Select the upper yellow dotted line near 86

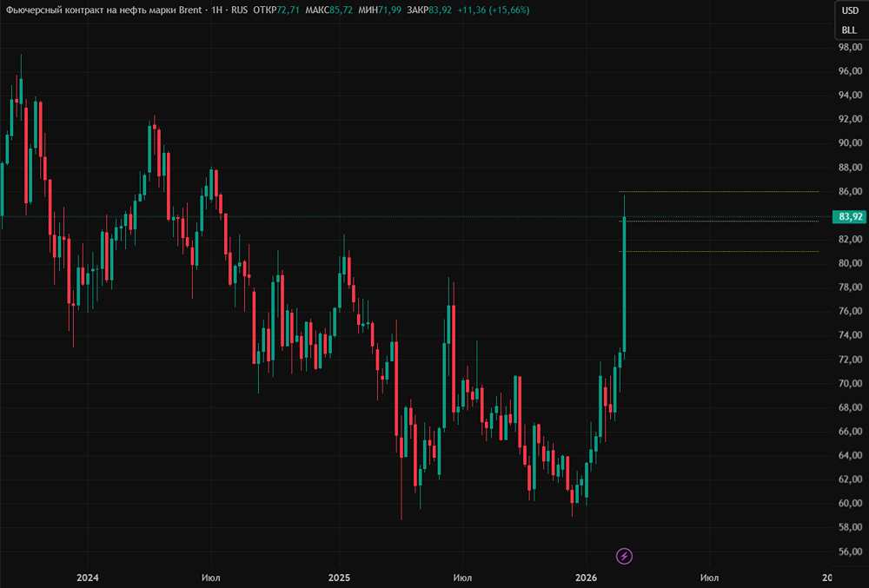pos(719,192)
